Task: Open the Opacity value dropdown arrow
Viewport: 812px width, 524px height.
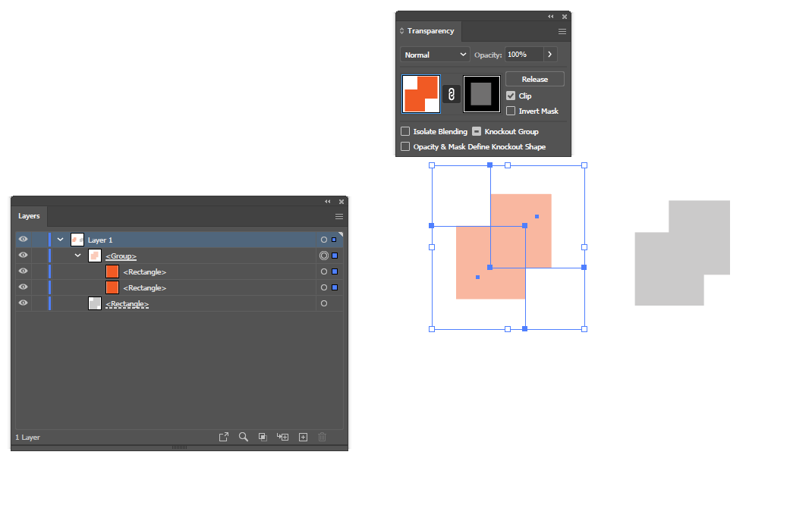Action: click(x=549, y=54)
